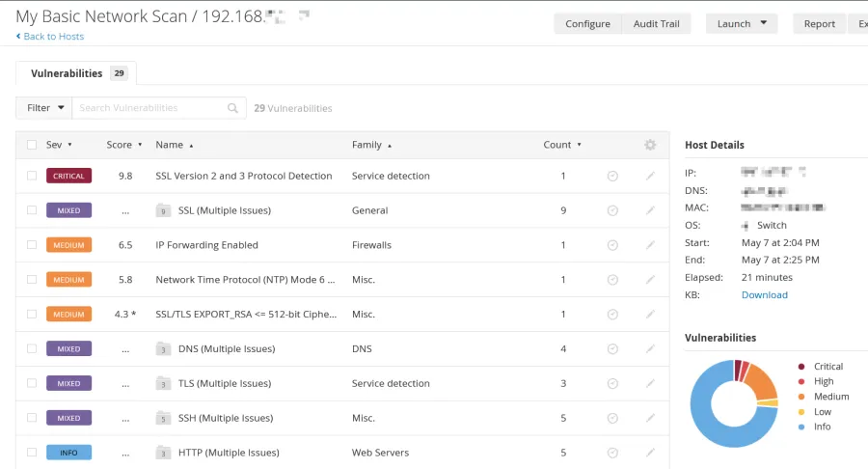The height and width of the screenshot is (469, 868).
Task: Click the folder icon beside SSH (Multiple Issues)
Action: point(163,418)
